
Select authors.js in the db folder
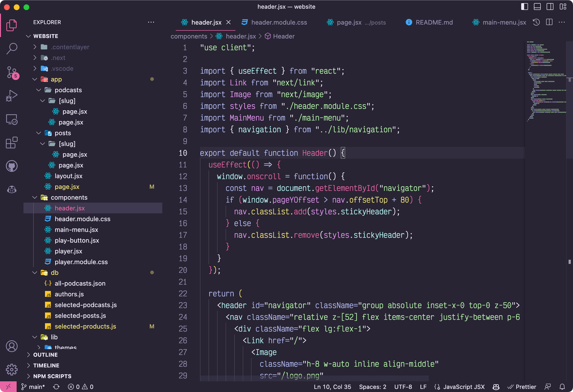point(69,294)
